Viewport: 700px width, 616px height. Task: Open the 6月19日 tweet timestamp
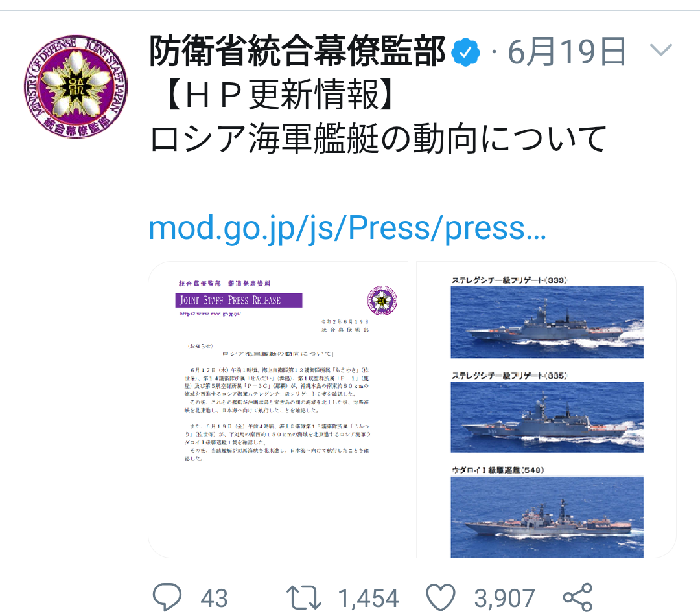coord(567,52)
